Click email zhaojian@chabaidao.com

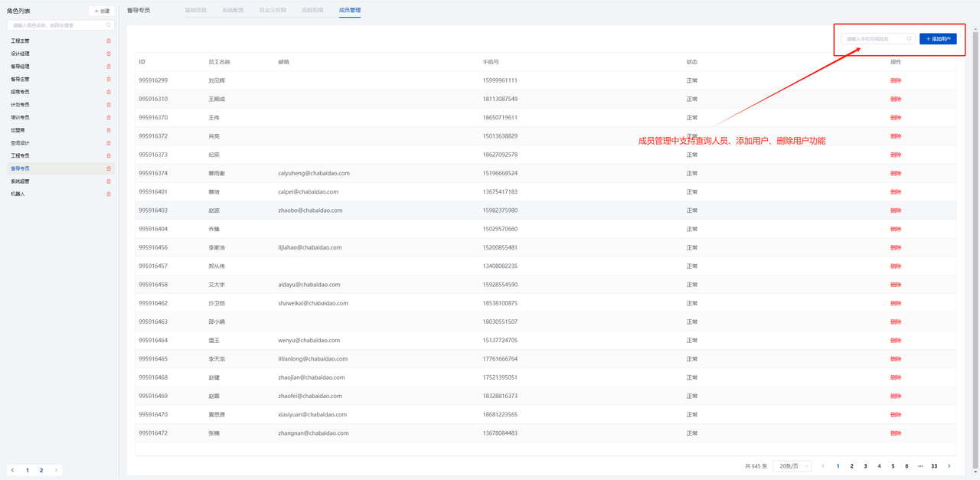point(312,377)
